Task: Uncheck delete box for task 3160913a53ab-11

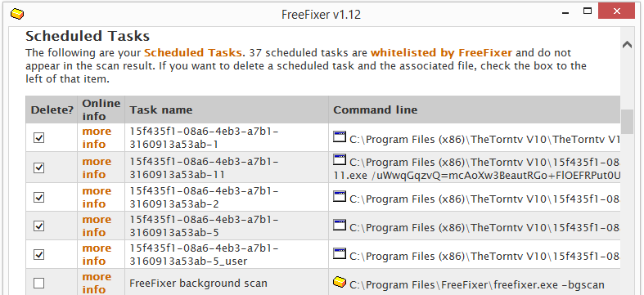Action: (x=38, y=168)
